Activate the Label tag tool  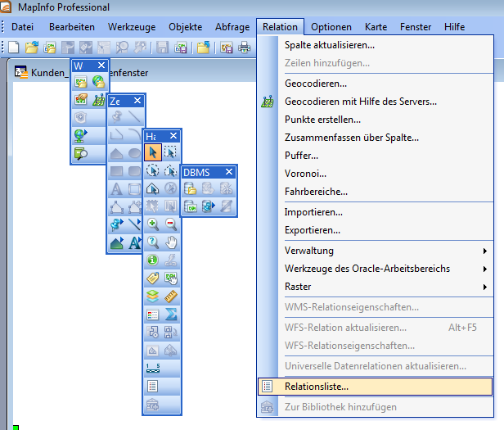[153, 278]
